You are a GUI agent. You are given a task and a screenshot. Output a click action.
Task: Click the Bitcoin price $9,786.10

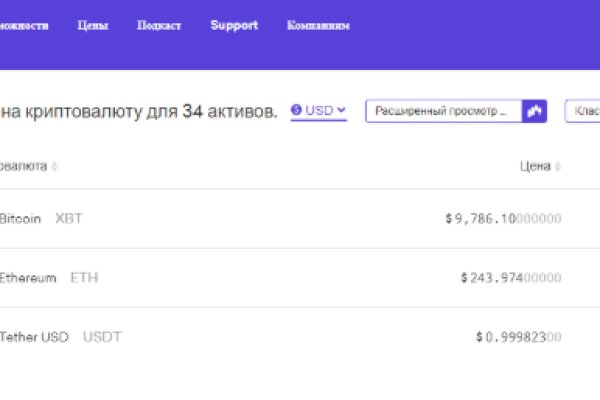pyautogui.click(x=503, y=218)
